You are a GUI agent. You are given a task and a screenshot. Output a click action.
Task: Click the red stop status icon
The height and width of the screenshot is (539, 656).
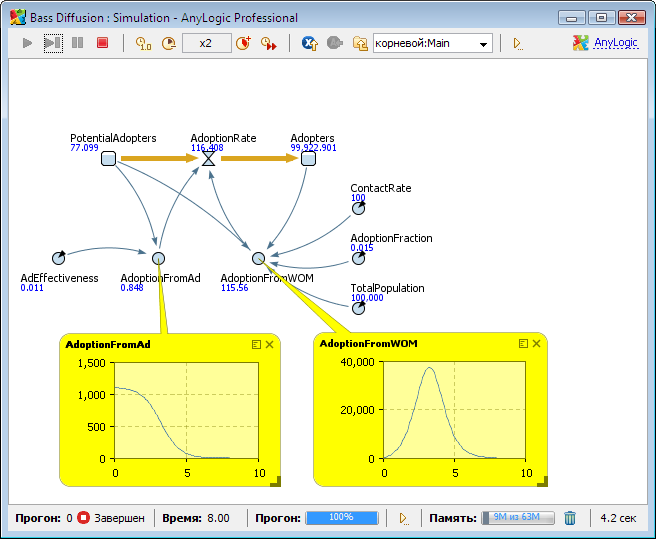84,518
